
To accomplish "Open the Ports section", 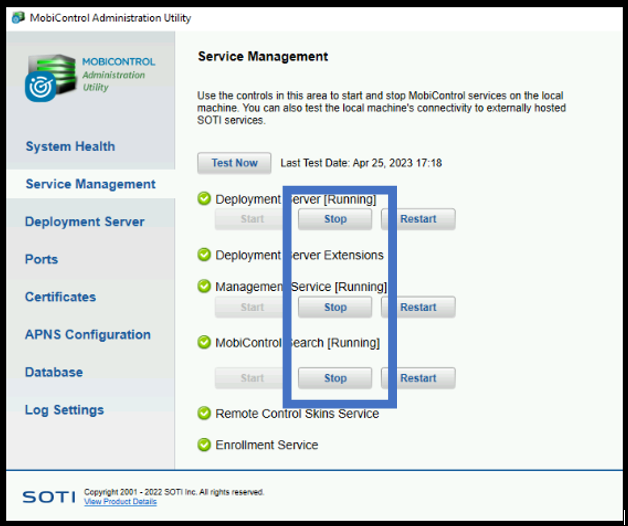I will pos(41,259).
